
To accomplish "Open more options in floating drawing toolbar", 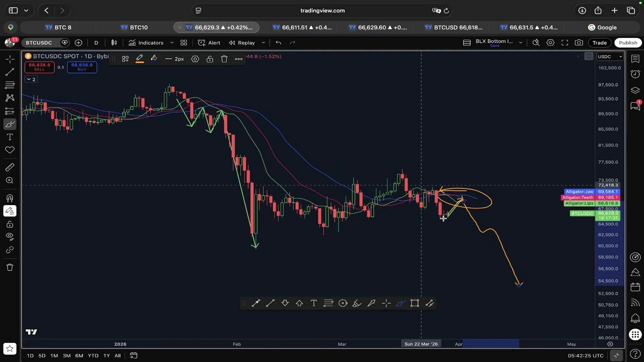I will (x=239, y=59).
